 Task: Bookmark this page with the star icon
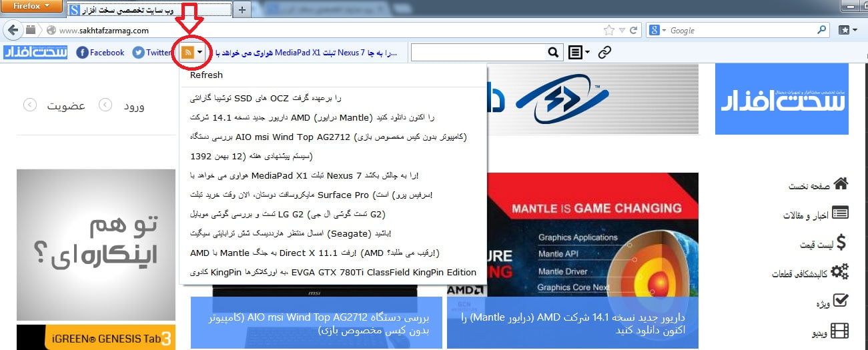(608, 30)
